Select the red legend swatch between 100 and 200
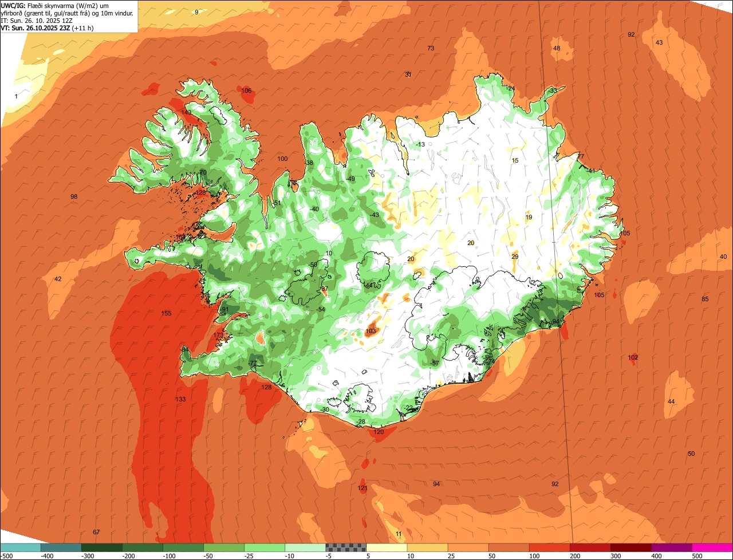 coord(550,547)
